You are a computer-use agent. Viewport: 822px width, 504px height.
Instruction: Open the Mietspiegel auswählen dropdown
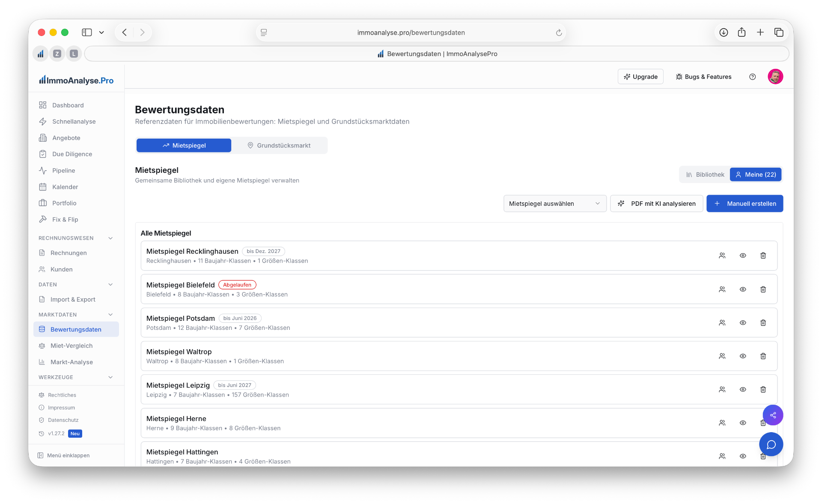tap(555, 204)
